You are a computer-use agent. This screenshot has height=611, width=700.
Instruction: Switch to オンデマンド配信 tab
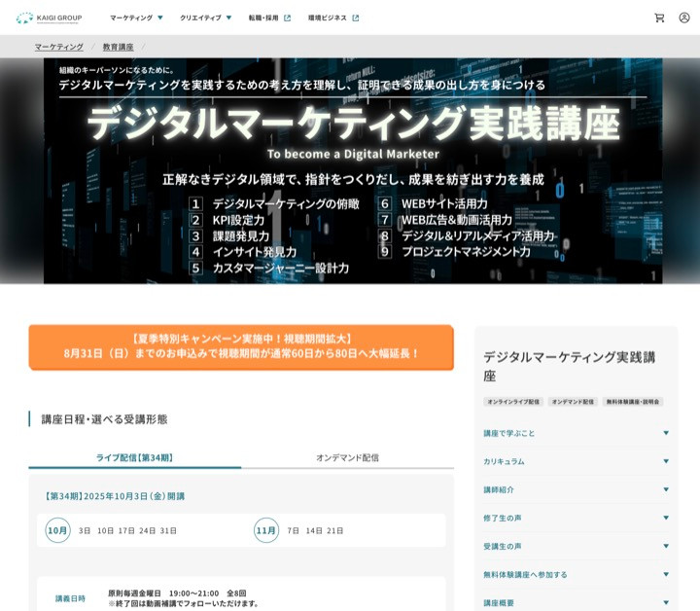tap(347, 457)
